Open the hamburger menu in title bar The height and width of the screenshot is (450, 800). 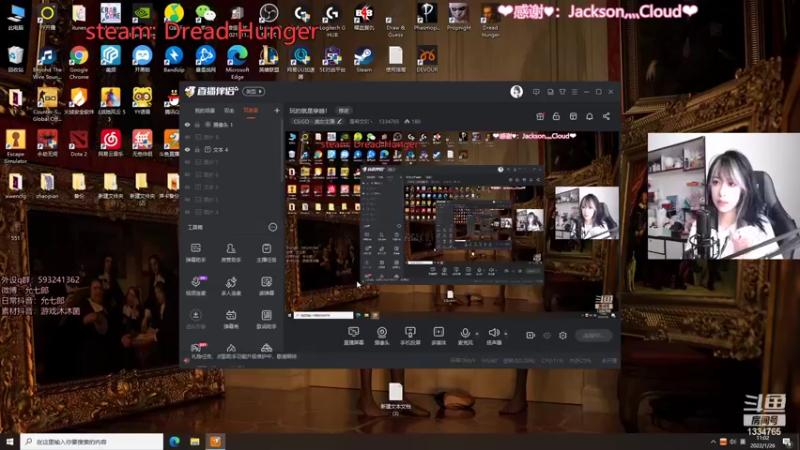574,92
